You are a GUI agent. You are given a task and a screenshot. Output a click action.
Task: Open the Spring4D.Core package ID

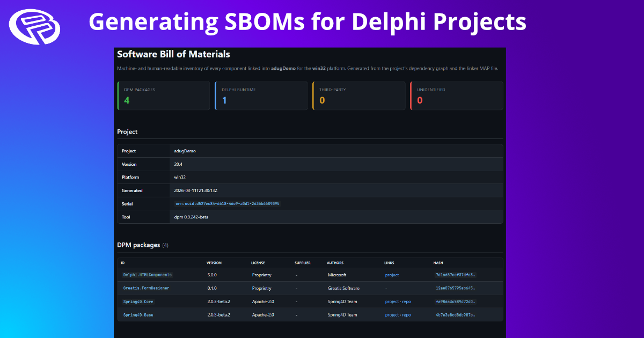point(138,302)
